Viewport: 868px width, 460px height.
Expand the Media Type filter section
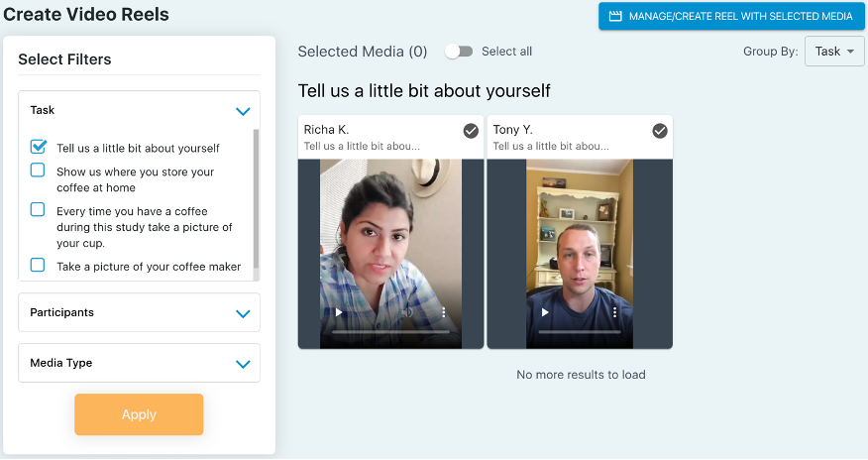243,364
